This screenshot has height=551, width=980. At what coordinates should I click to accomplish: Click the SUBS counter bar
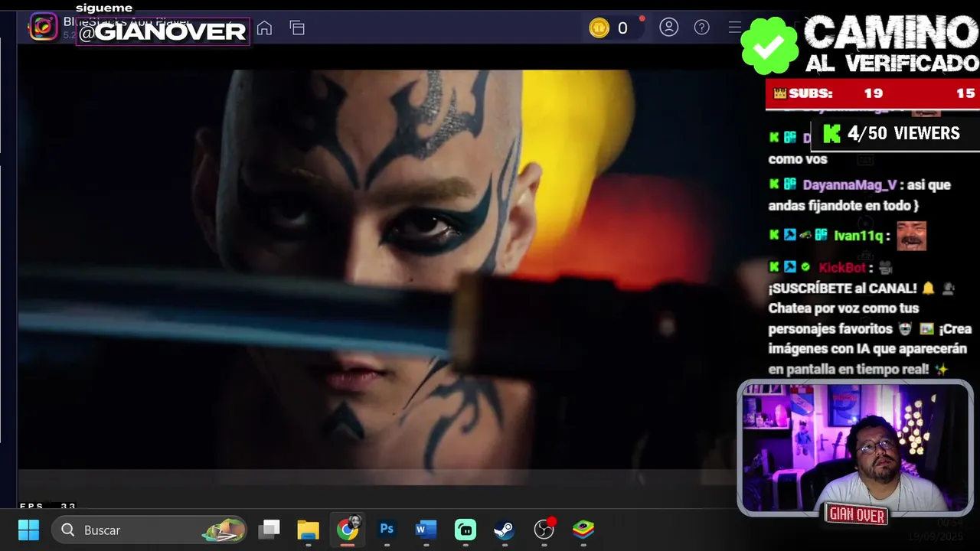click(x=873, y=93)
